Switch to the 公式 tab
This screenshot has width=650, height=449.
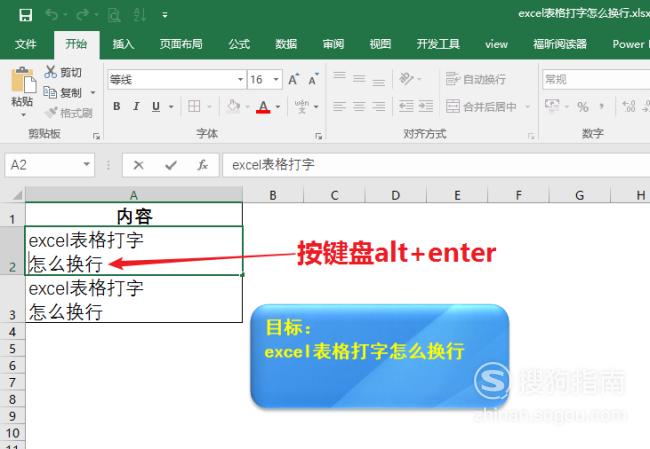click(x=239, y=44)
